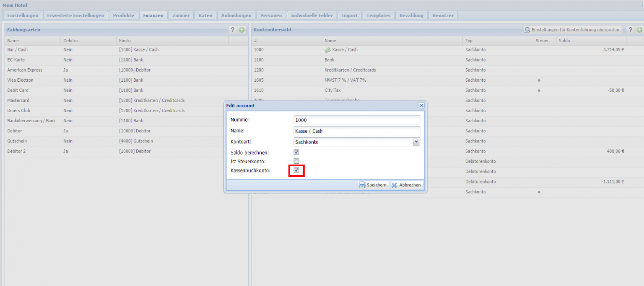Click green add icon in Zahlungsarten panel
Screen dimensions: 644x286
pyautogui.click(x=241, y=30)
